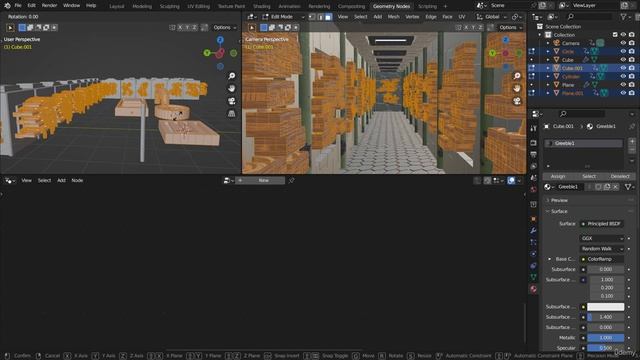The image size is (640, 360).
Task: Click the pan hand icon in the left viewport
Action: 231,88
